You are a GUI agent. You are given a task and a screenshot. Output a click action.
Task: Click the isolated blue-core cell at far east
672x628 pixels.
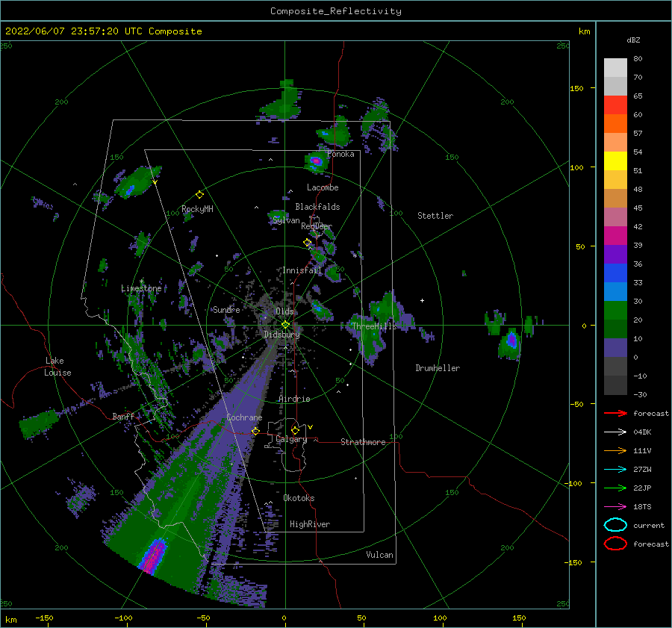(511, 340)
